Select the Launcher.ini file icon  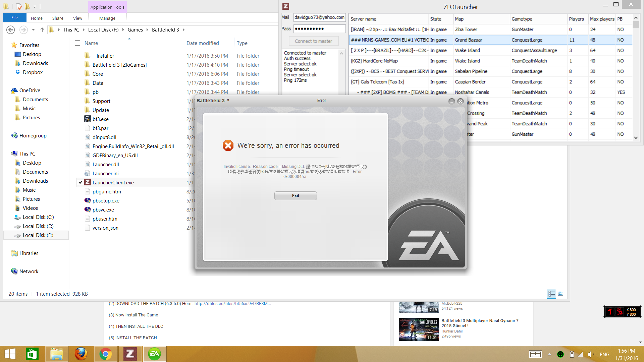pyautogui.click(x=88, y=173)
